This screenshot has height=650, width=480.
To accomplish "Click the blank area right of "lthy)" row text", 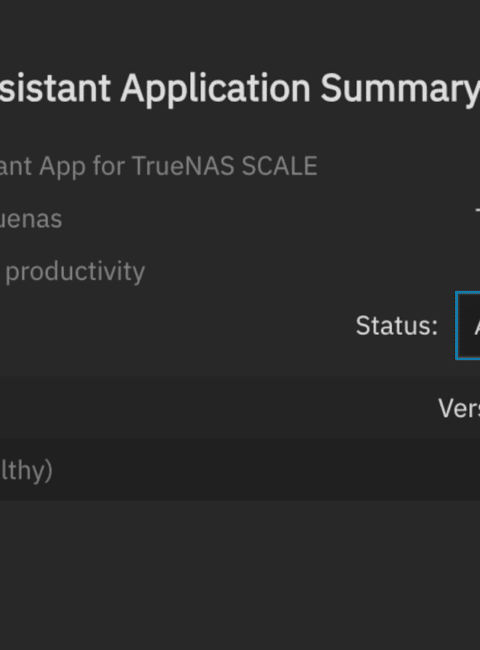I will [265, 469].
